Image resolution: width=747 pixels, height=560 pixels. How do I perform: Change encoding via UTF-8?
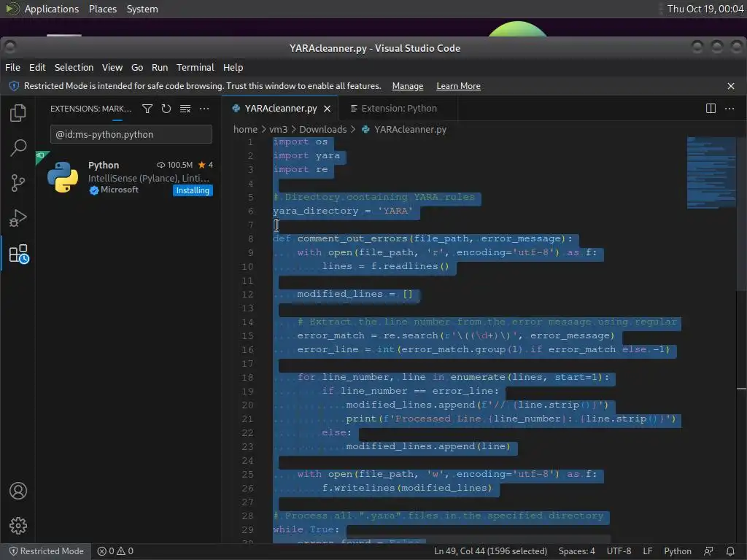(x=619, y=551)
